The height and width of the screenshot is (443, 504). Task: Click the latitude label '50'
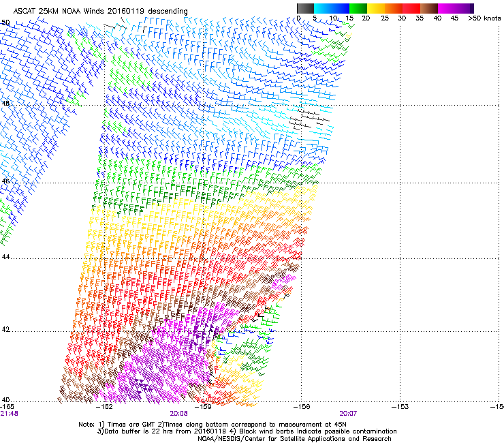(5, 22)
